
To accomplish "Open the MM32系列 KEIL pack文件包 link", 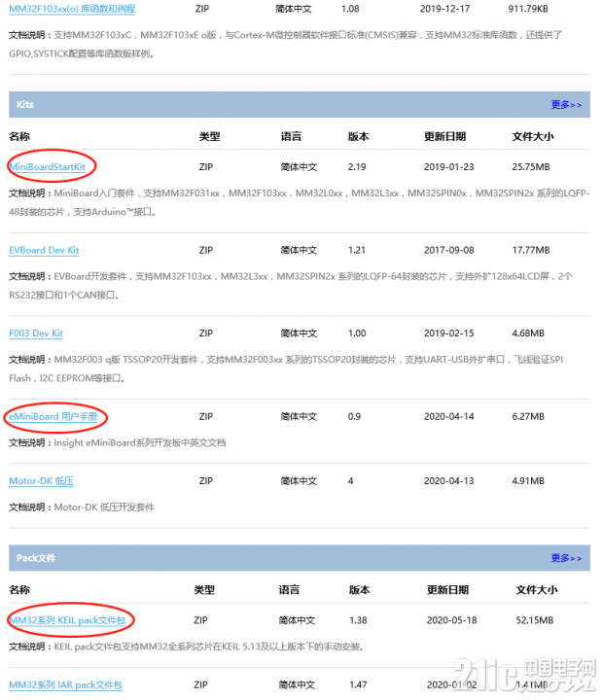I will [67, 620].
